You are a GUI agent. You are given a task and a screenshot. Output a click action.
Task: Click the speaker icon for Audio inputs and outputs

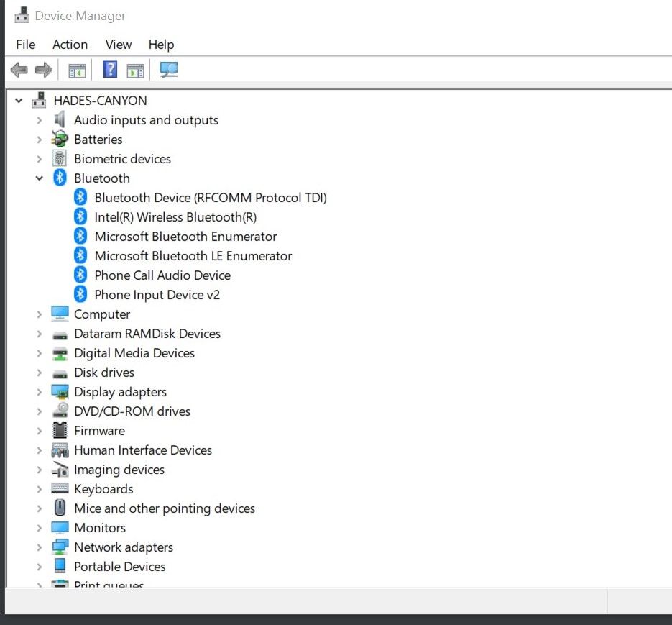click(x=60, y=119)
